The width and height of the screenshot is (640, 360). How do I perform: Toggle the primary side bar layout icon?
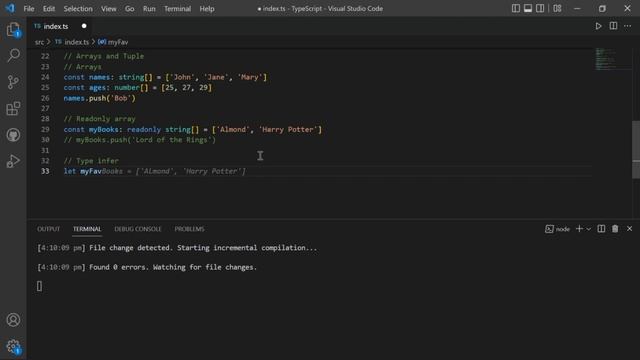(x=516, y=9)
